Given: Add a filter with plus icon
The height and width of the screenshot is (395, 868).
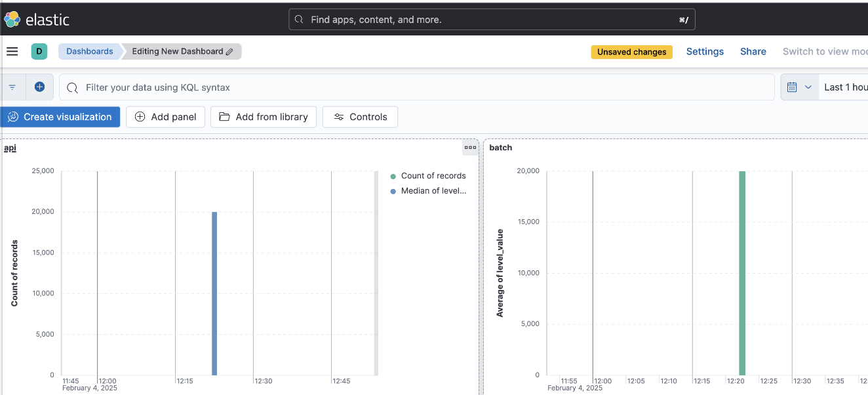Looking at the screenshot, I should tap(39, 87).
